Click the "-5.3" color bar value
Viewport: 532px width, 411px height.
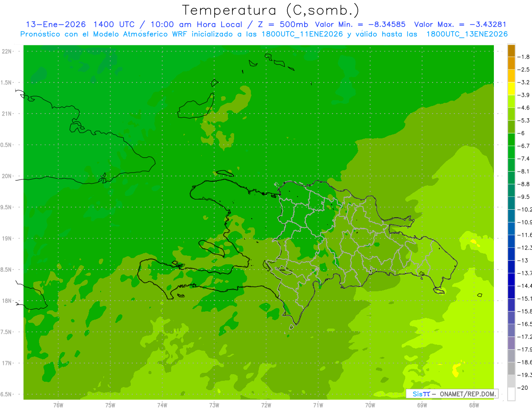(524, 120)
